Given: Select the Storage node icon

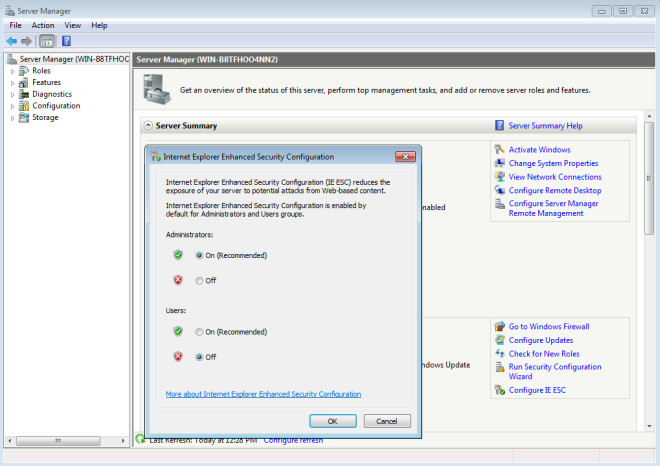Looking at the screenshot, I should pyautogui.click(x=24, y=117).
